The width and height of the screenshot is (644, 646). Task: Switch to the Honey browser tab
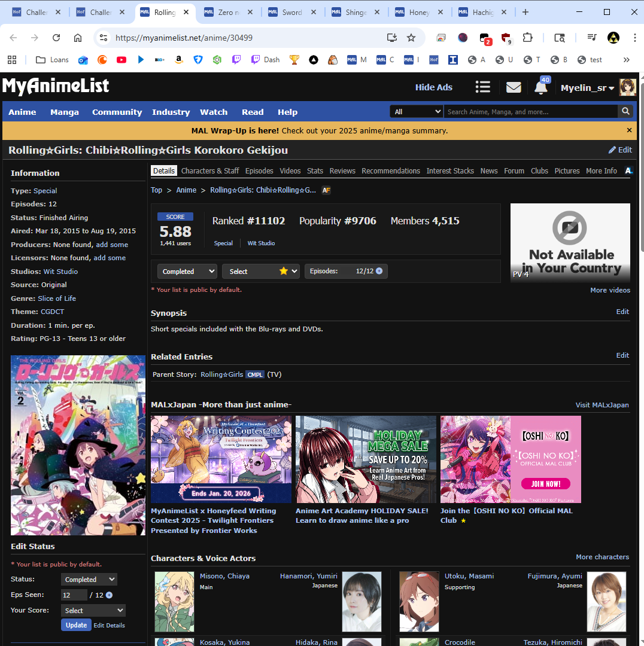coord(420,13)
